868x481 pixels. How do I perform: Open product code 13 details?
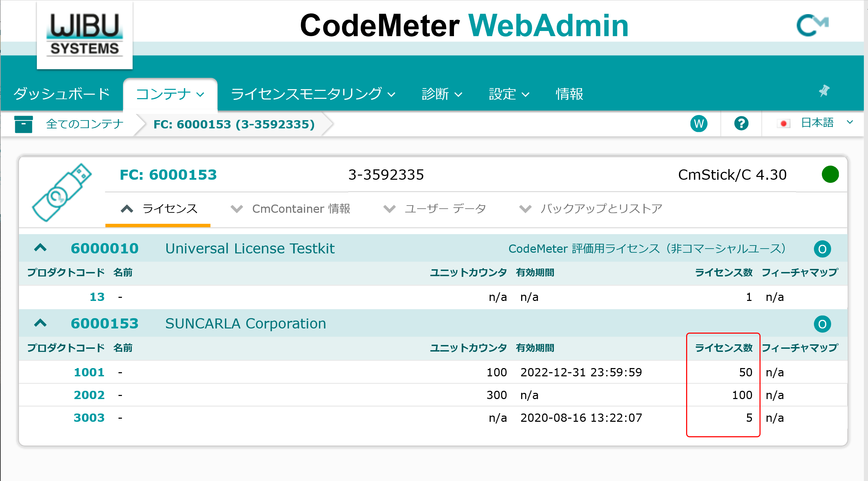click(97, 297)
